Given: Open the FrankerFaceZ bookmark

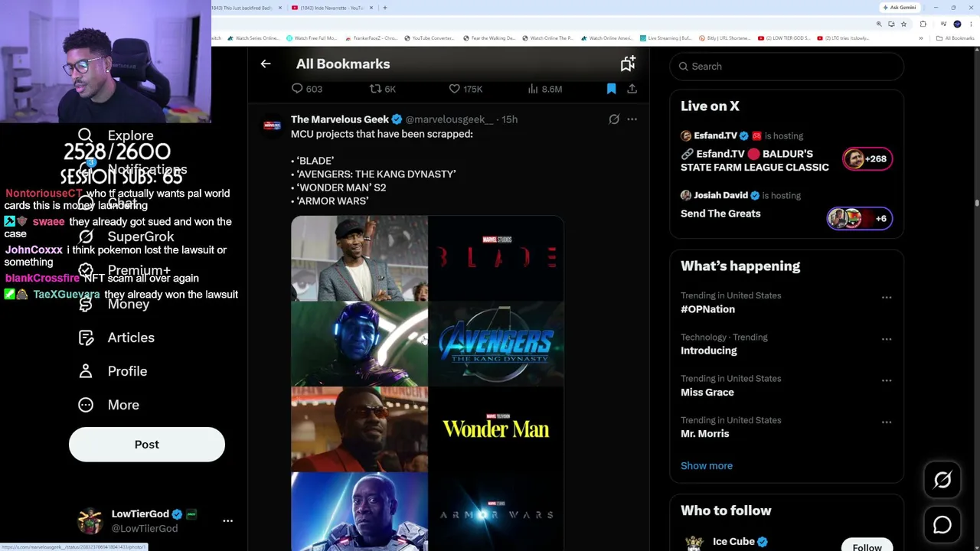Looking at the screenshot, I should [371, 38].
